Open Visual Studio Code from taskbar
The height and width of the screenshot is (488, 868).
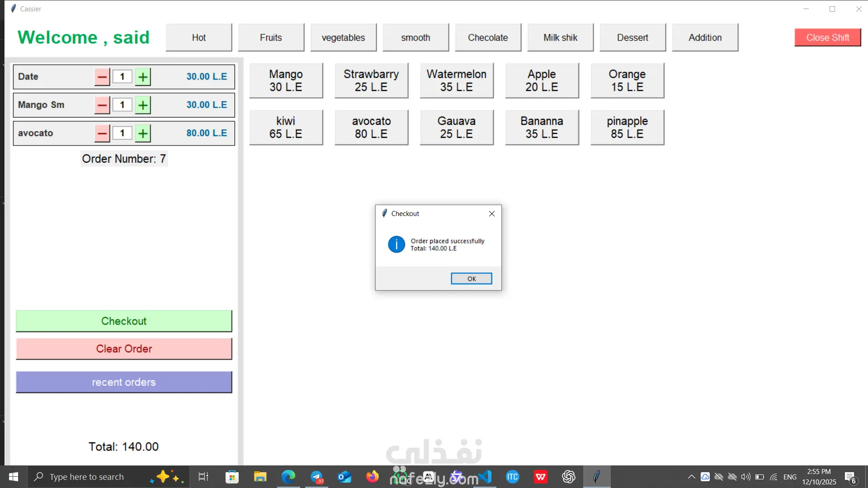point(485,477)
